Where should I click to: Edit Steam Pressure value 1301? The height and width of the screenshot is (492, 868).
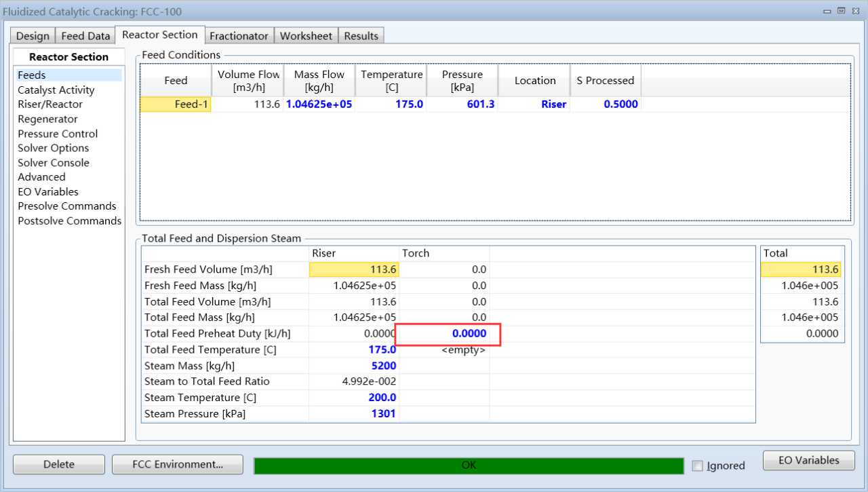tap(354, 413)
